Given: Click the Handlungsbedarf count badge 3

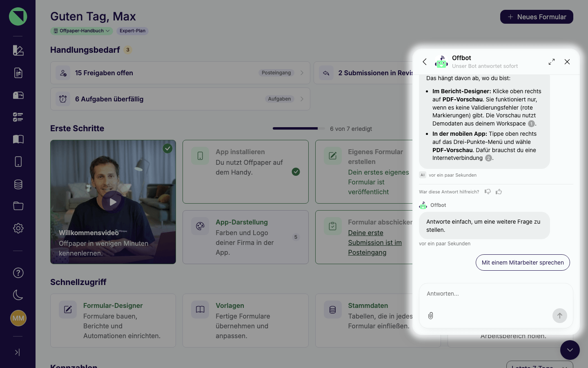Looking at the screenshot, I should (128, 50).
